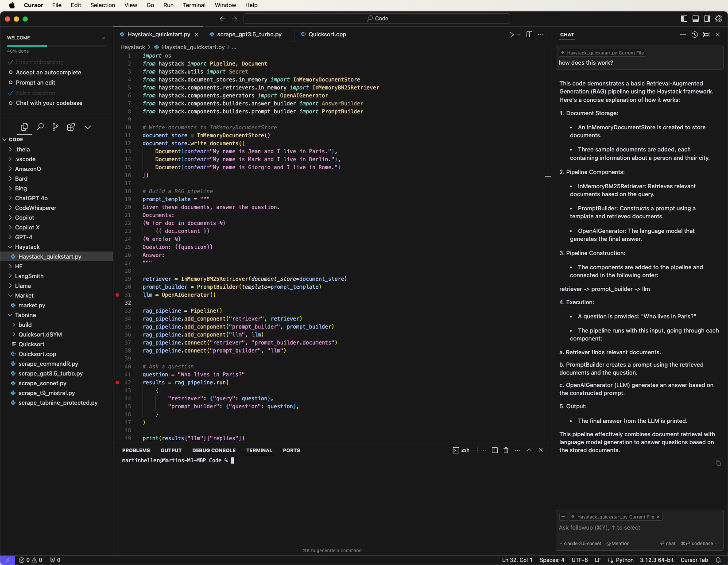
Task: Split the editor into two panes
Action: (529, 34)
